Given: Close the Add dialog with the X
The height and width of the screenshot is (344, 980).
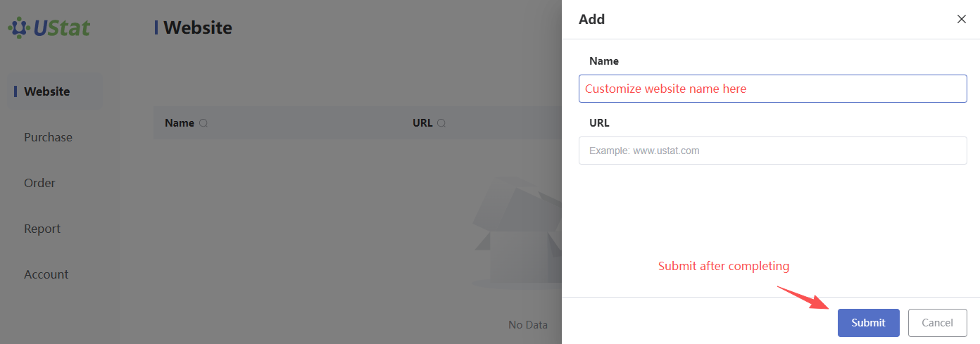Looking at the screenshot, I should point(961,20).
